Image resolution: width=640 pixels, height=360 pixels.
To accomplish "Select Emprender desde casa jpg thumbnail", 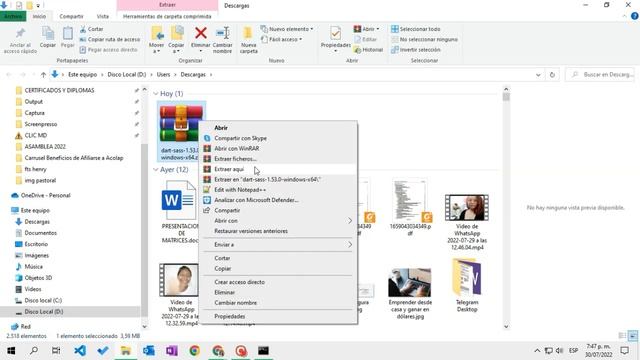I will click(x=410, y=282).
